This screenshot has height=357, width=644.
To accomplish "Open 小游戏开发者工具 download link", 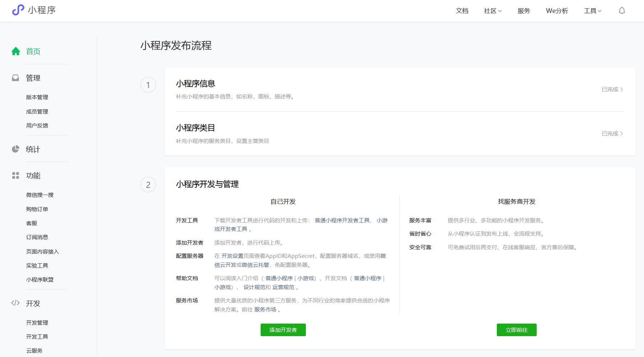I will coord(231,229).
